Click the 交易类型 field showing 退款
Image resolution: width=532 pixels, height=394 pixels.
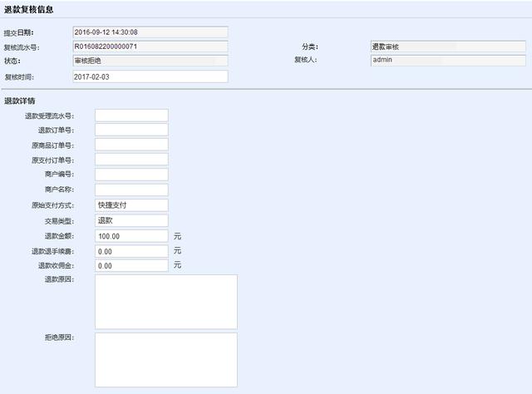coord(131,220)
